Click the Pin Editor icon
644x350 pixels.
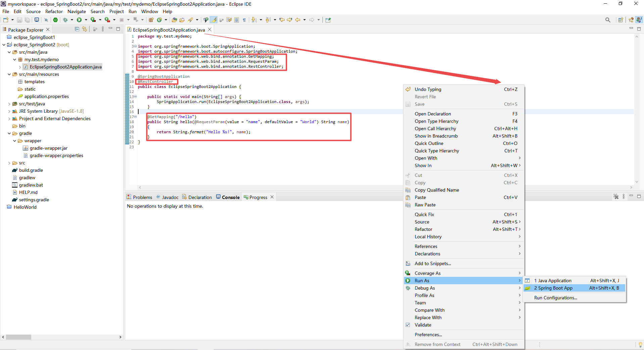(328, 20)
